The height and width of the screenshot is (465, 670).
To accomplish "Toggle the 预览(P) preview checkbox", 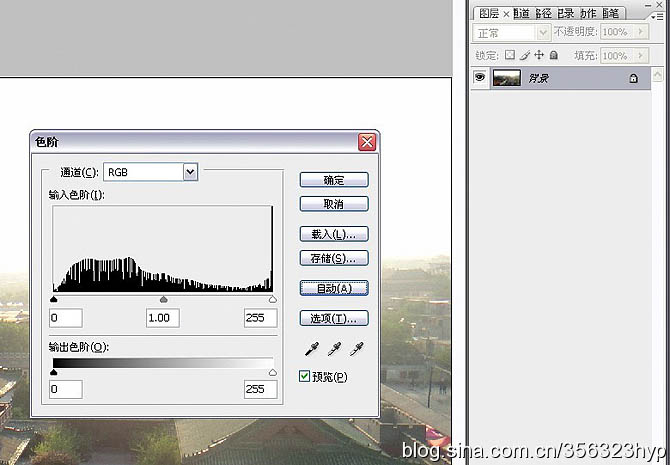I will tap(304, 376).
